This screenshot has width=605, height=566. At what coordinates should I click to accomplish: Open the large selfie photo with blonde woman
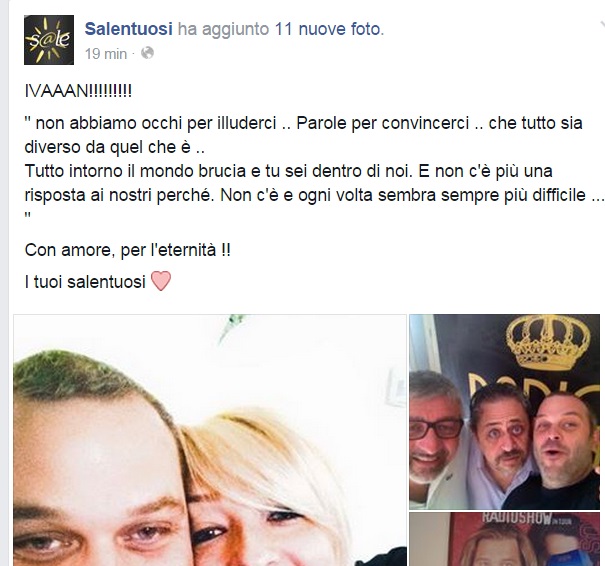(210, 440)
